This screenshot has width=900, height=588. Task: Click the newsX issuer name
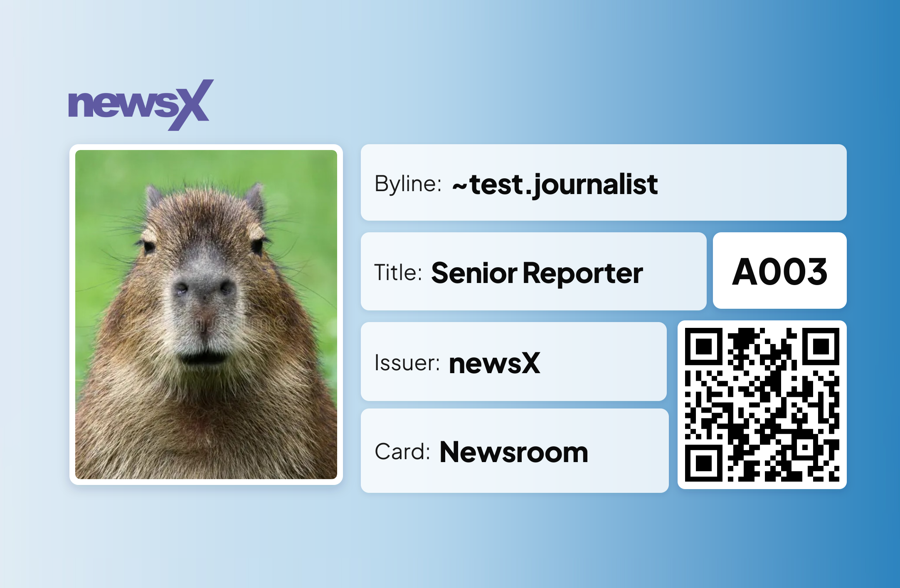(495, 363)
